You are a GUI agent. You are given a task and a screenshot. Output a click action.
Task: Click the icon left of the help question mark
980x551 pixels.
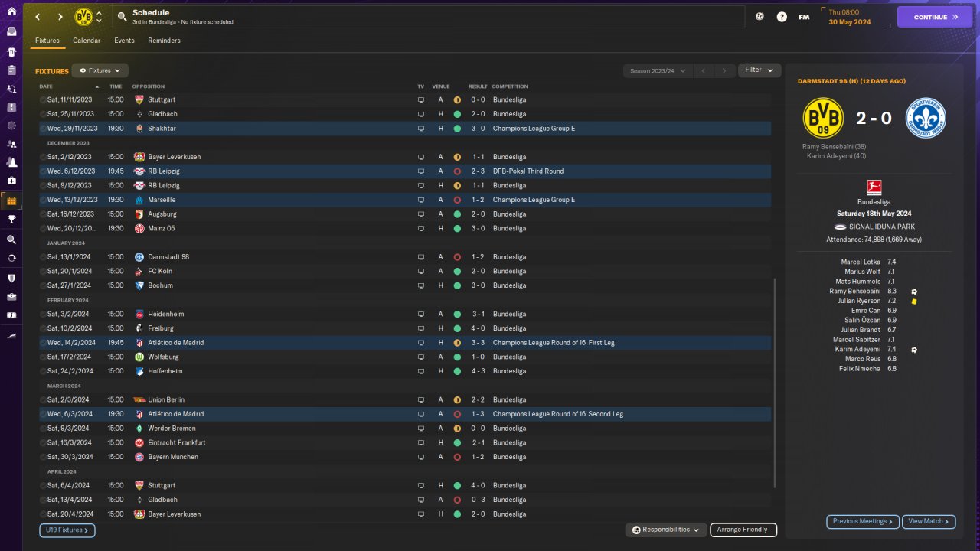pos(759,17)
